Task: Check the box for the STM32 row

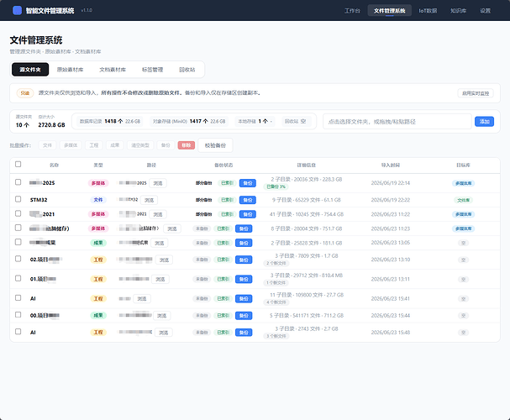Action: 18,199
